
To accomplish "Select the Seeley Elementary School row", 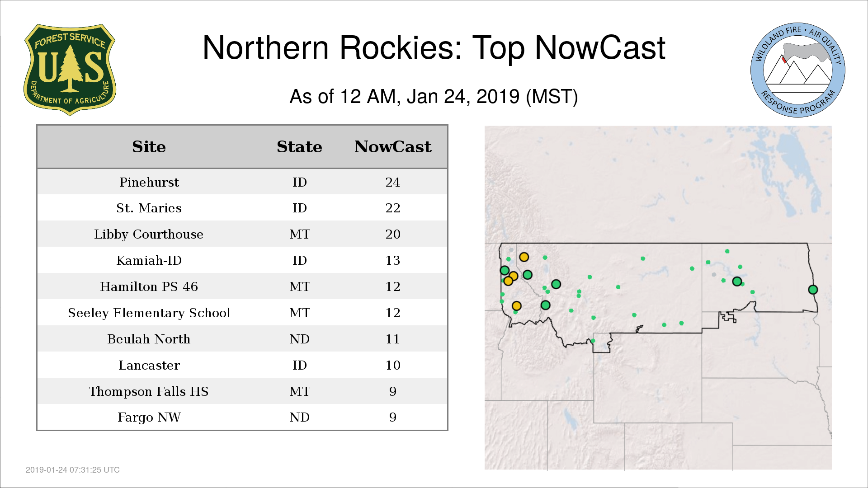I will [149, 313].
